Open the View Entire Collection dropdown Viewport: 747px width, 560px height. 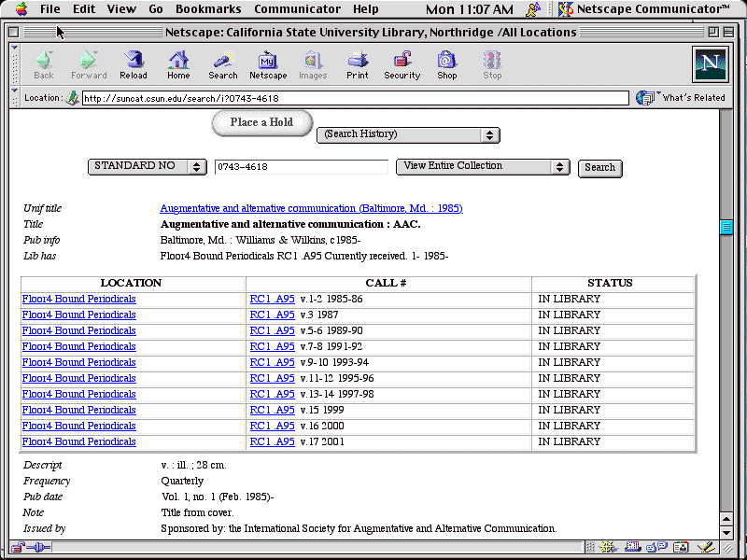(483, 167)
